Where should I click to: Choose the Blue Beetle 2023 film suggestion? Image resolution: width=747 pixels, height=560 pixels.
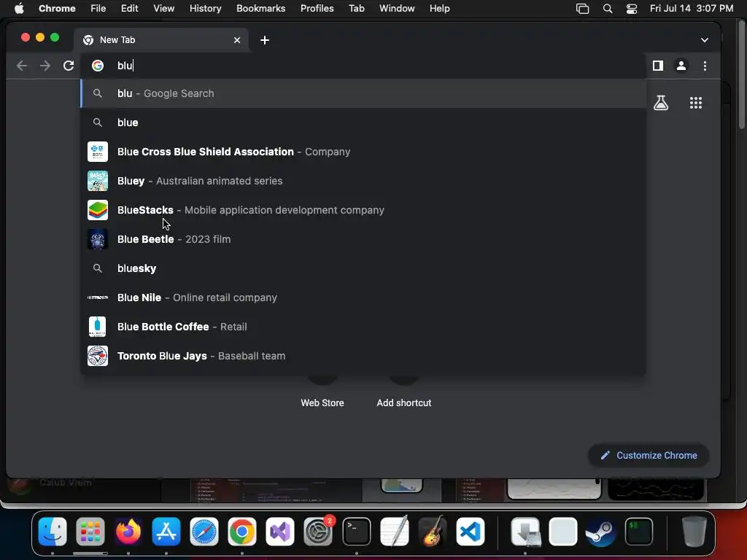(x=363, y=239)
